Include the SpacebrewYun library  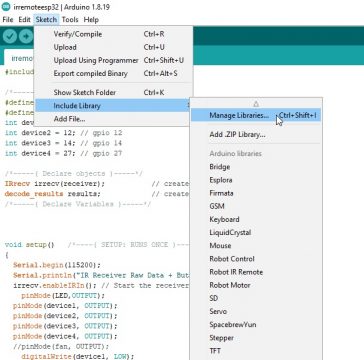tap(256, 324)
